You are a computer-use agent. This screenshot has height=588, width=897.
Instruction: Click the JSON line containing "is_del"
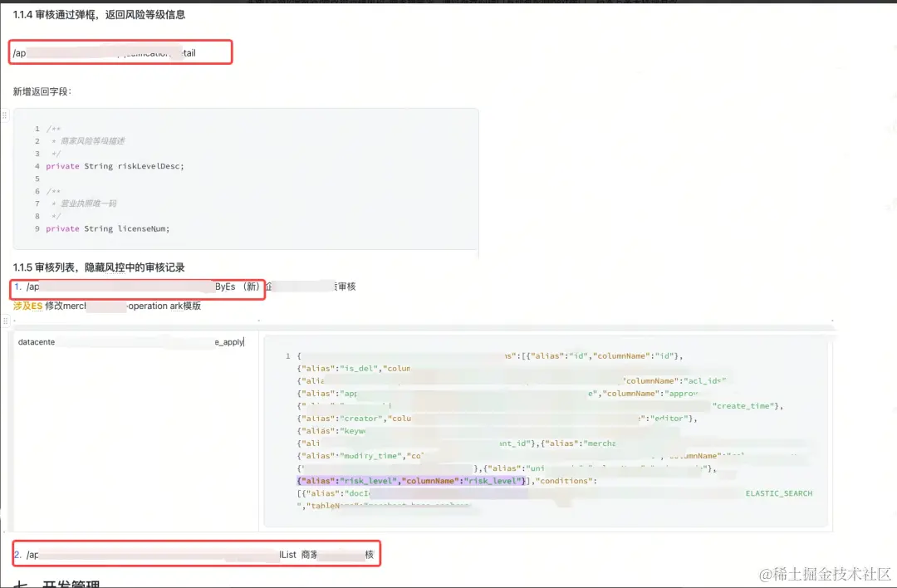coord(354,369)
